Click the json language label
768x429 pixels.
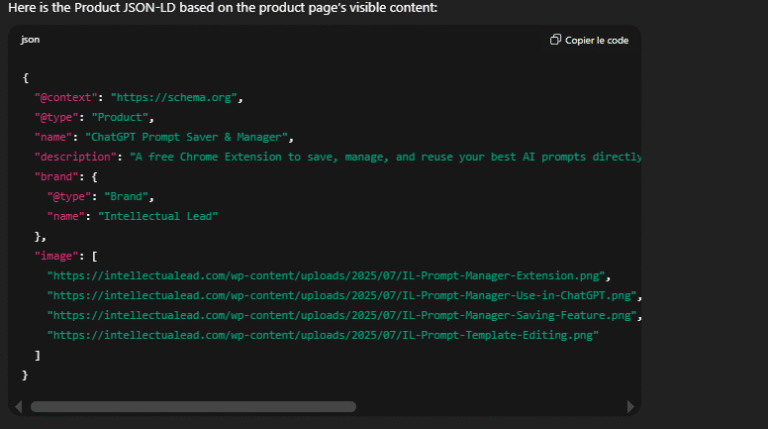pyautogui.click(x=30, y=40)
